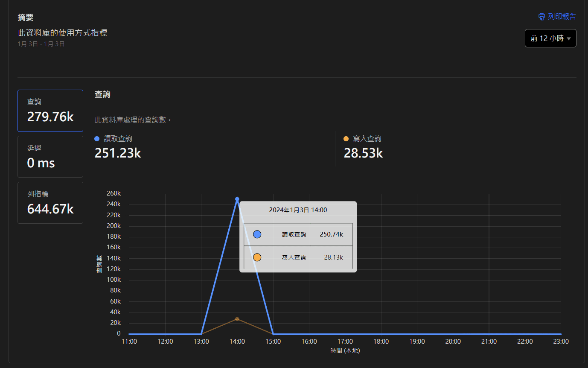This screenshot has height=368, width=588.
Task: Click the blue read-query peak point at 14:00
Action: (237, 199)
